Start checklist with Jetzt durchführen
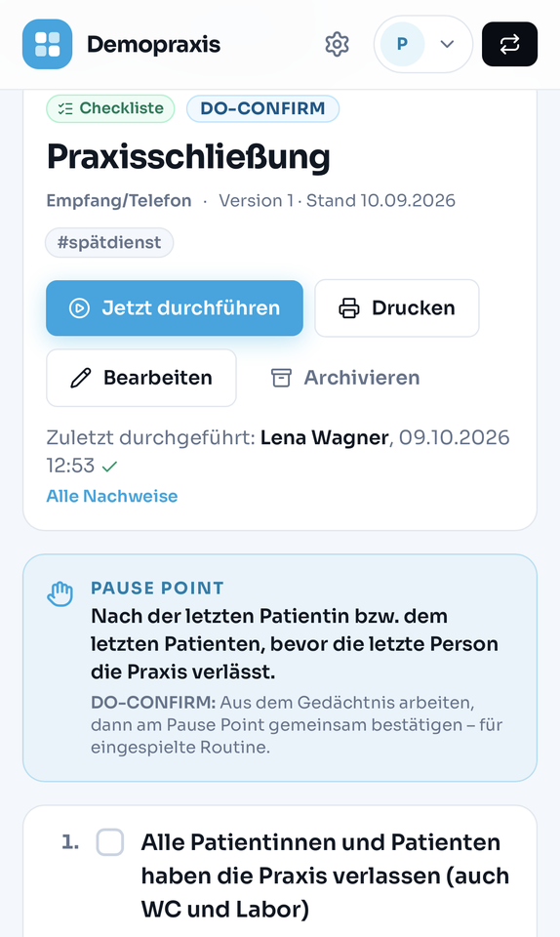Viewport: 560px width, 937px height. click(175, 307)
